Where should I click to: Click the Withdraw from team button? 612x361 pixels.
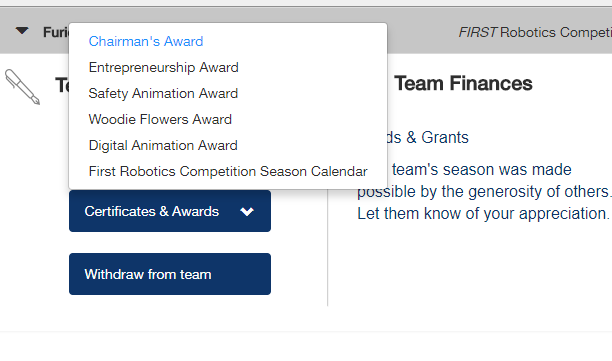pos(170,274)
